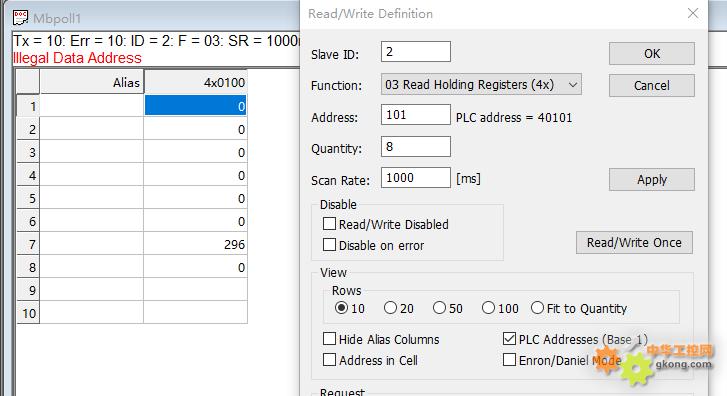Select the highlighted value cell in row 1
The height and width of the screenshot is (396, 727).
click(196, 106)
